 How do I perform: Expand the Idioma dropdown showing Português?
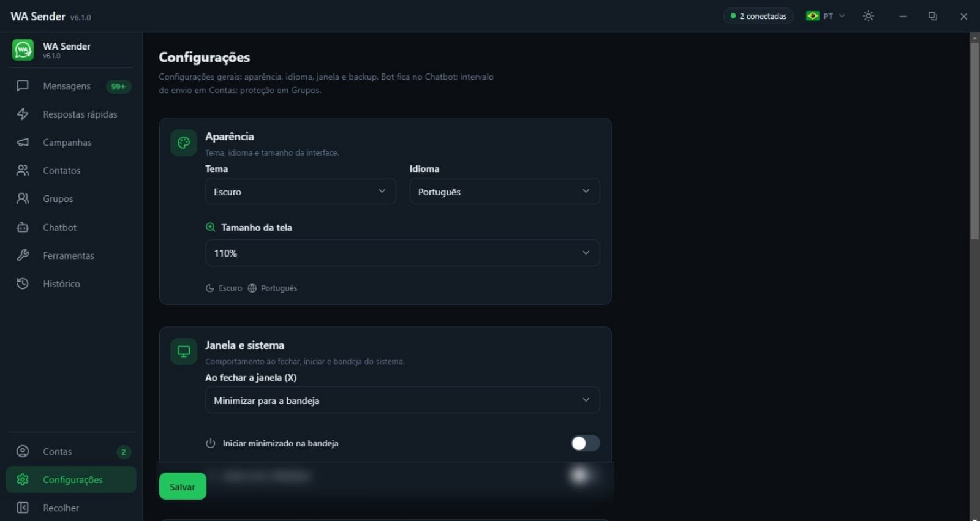pos(505,192)
